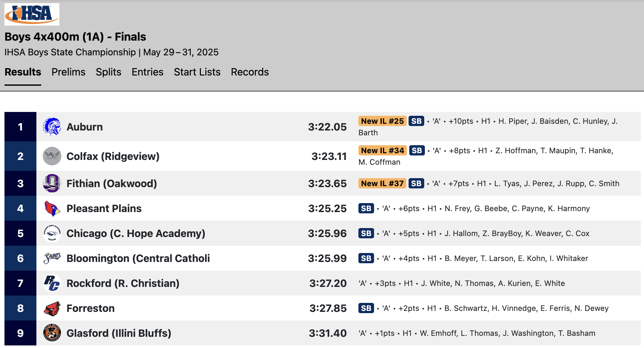The height and width of the screenshot is (348, 644).
Task: Switch to the Prelims tab
Action: point(68,72)
